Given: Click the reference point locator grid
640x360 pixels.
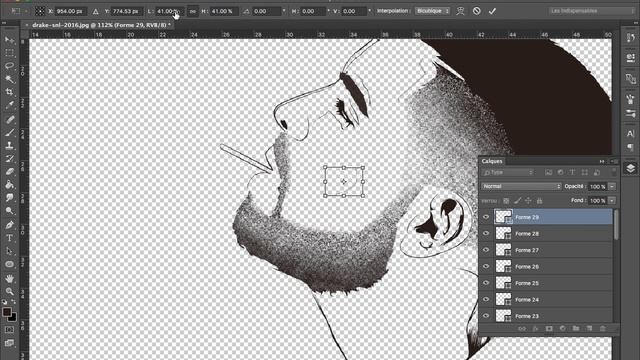Looking at the screenshot, I should (x=40, y=11).
